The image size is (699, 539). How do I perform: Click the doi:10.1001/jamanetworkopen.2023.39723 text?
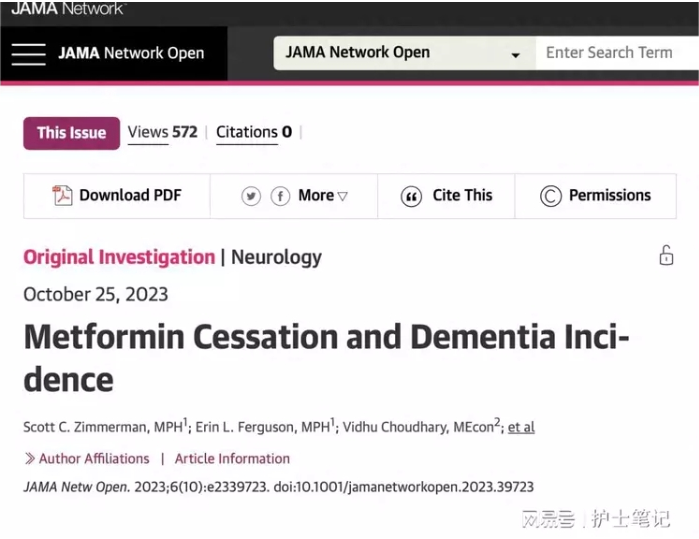click(403, 487)
